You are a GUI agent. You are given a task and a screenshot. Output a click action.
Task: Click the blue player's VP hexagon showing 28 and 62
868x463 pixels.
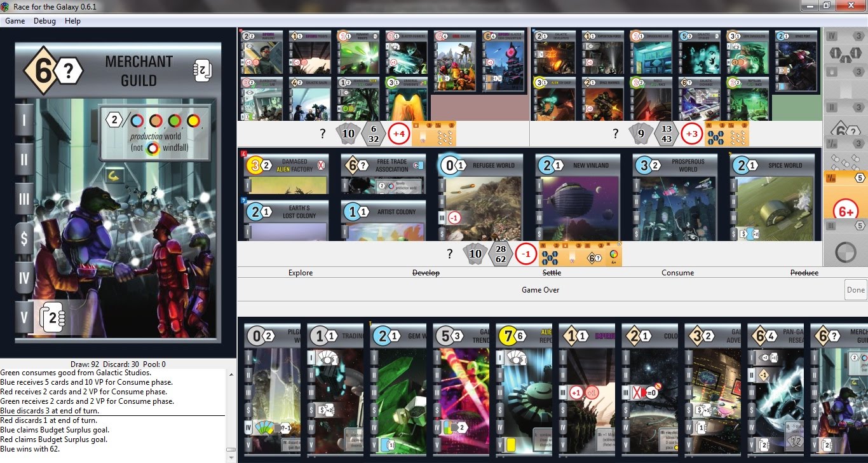[x=500, y=254]
